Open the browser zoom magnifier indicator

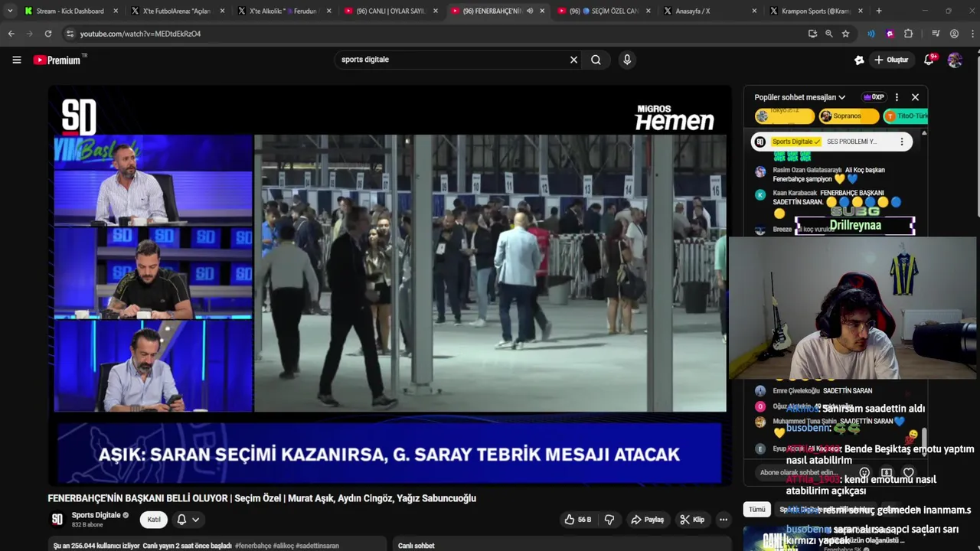828,34
